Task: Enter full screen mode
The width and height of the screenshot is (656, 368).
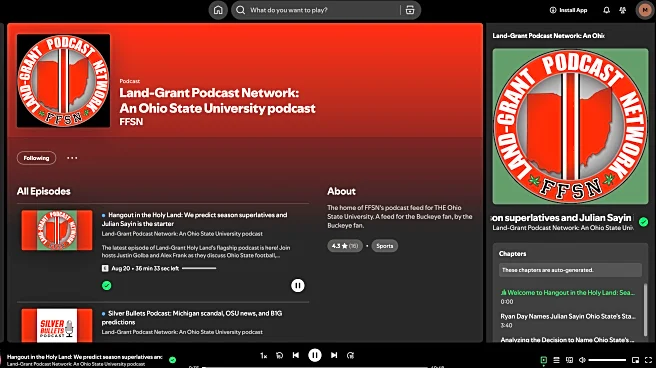Action: [x=648, y=360]
